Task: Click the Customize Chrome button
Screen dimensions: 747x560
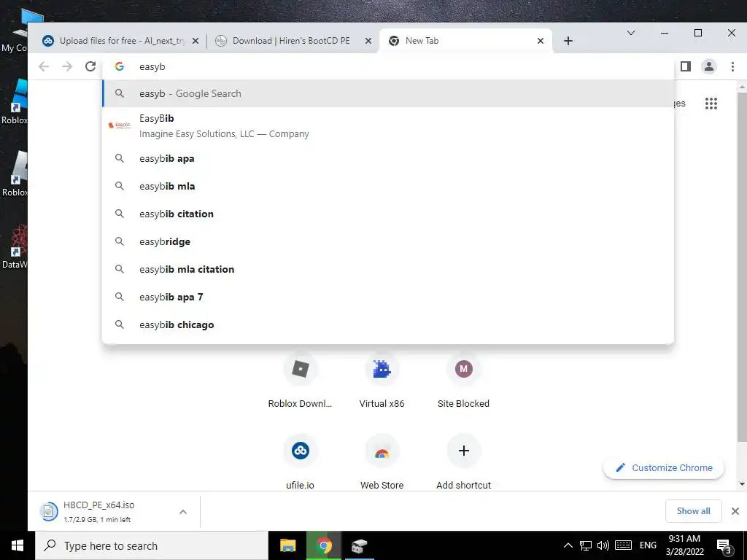Action: tap(664, 467)
